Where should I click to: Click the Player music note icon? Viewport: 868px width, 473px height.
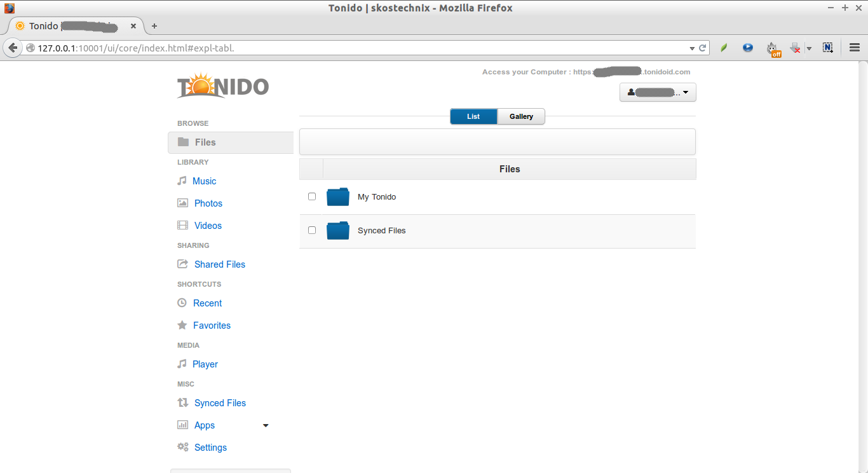point(182,364)
